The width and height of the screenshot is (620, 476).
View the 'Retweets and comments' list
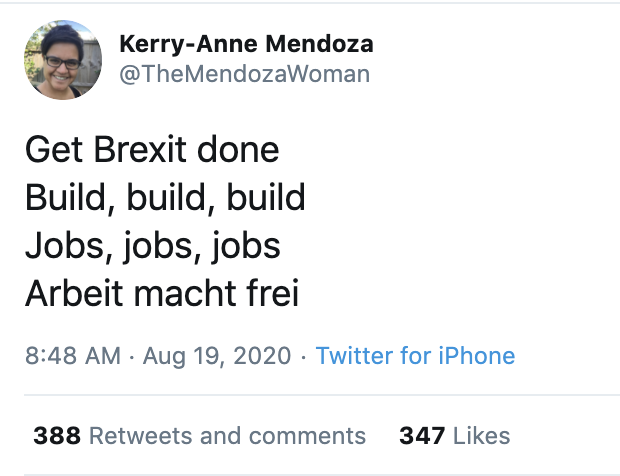[228, 436]
